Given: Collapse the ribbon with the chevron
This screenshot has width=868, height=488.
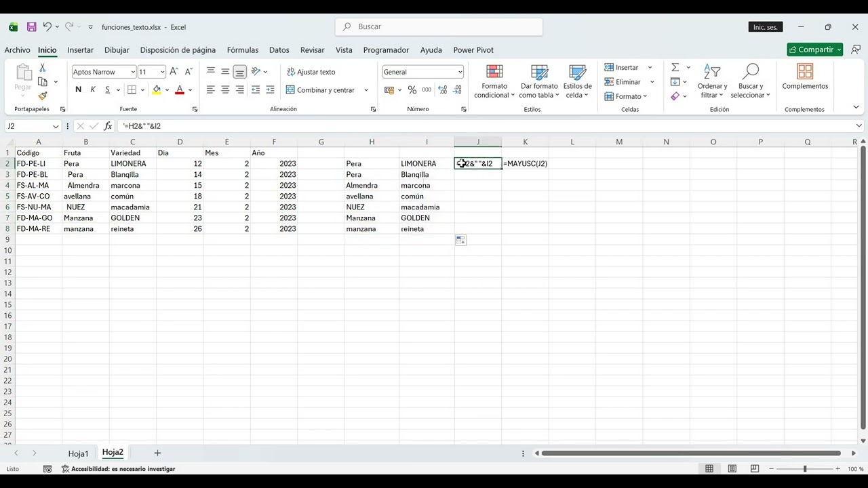Looking at the screenshot, I should point(856,107).
